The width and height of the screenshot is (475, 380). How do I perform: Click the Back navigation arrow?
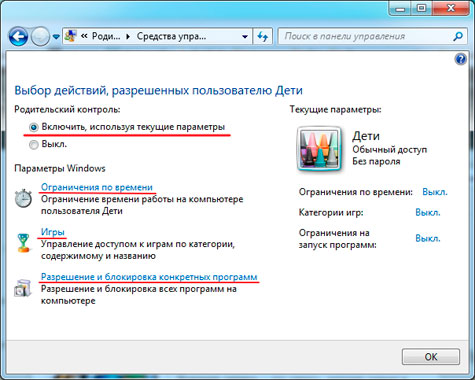point(18,37)
